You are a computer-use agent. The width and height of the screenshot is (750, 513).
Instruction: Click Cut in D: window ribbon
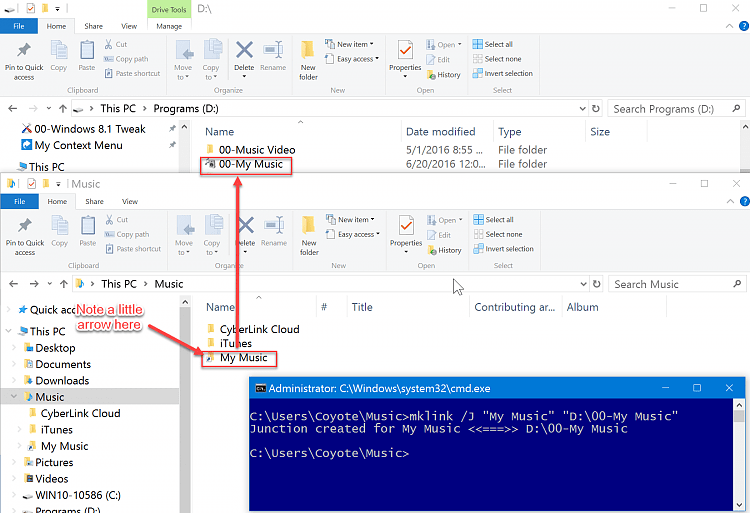(x=116, y=44)
